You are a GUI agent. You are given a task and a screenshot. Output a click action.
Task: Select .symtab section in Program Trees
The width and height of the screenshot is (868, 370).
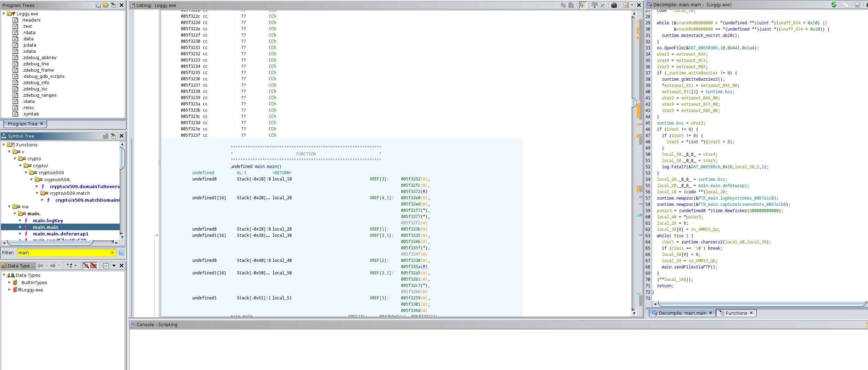coord(31,114)
